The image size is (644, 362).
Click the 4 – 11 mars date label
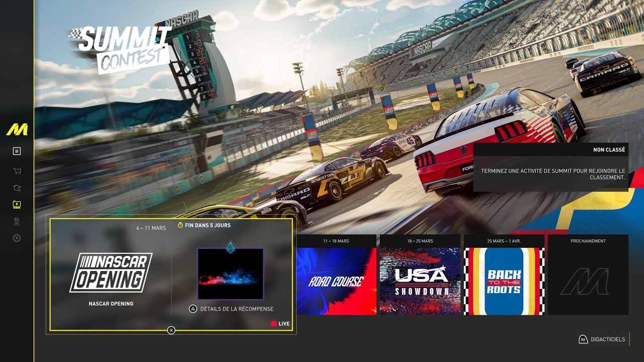click(x=151, y=228)
